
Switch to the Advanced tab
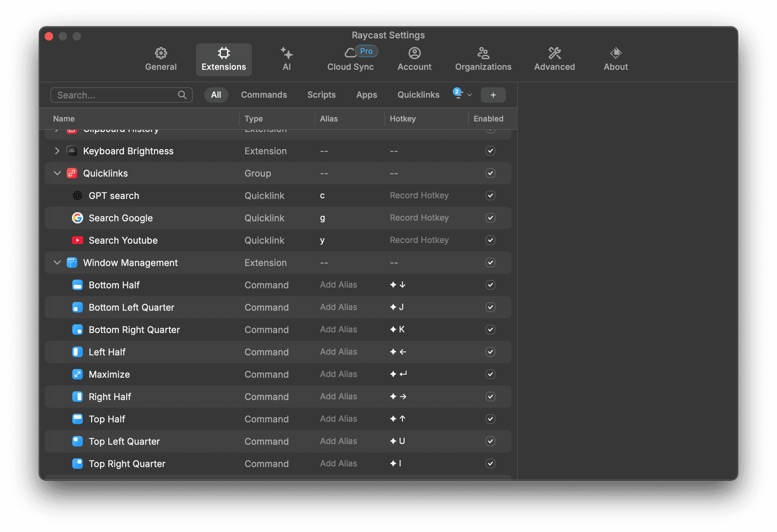click(554, 59)
